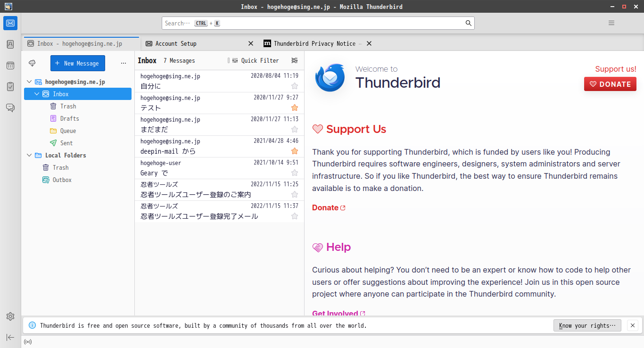Click the search magnifier icon
This screenshot has height=348, width=644.
pos(468,23)
